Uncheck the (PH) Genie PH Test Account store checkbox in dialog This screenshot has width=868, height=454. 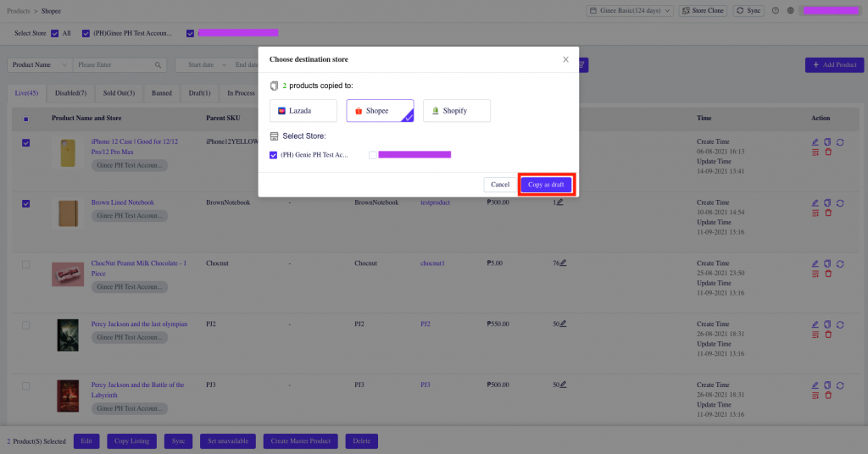pos(273,155)
